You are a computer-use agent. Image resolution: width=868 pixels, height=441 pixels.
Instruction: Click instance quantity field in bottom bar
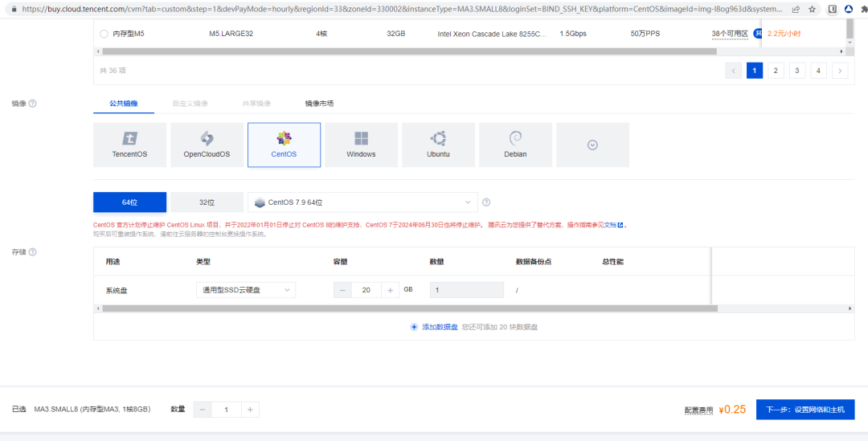click(x=227, y=410)
